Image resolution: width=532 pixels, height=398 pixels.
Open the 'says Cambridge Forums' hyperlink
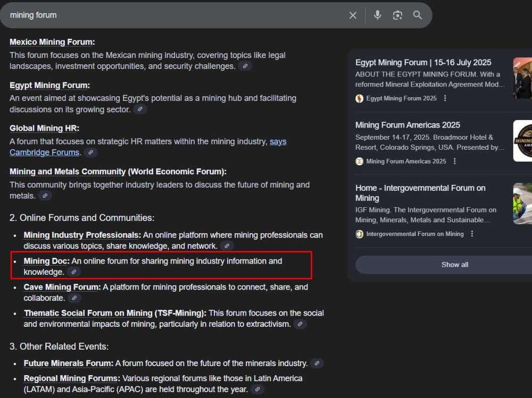[148, 147]
